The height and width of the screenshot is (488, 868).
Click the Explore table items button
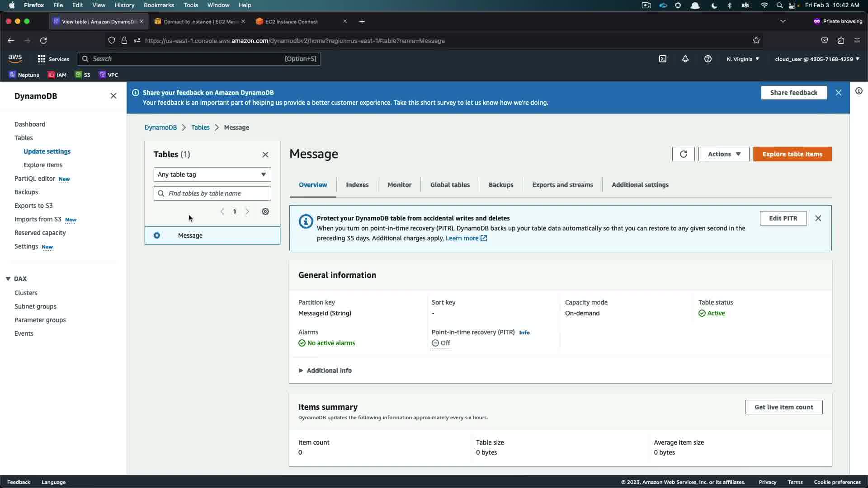(x=792, y=154)
